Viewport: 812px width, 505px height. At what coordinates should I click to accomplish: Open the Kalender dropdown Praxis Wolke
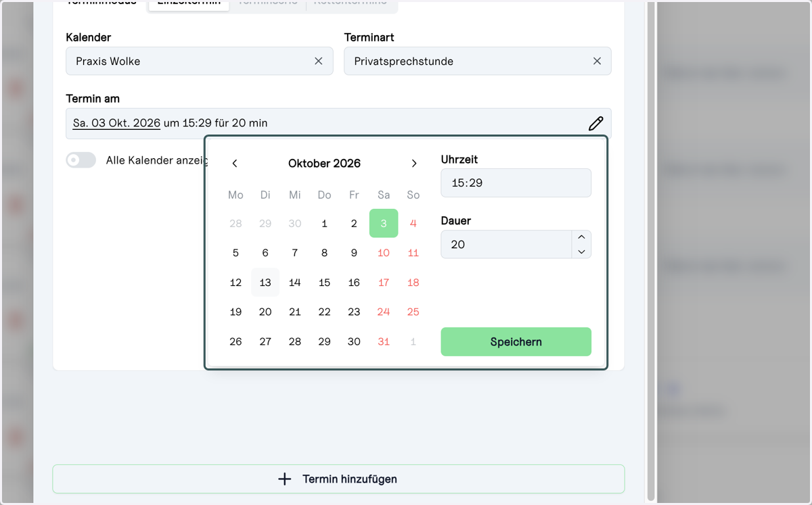click(200, 61)
